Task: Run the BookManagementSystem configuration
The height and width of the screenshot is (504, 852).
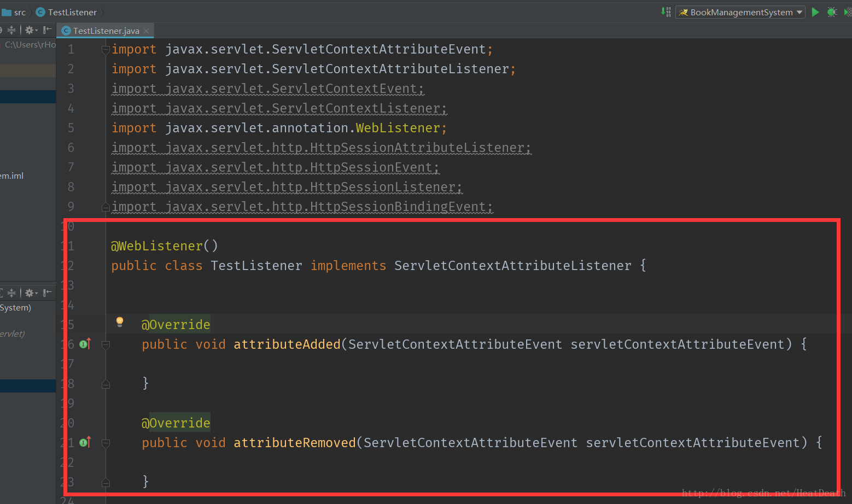Action: pyautogui.click(x=815, y=12)
